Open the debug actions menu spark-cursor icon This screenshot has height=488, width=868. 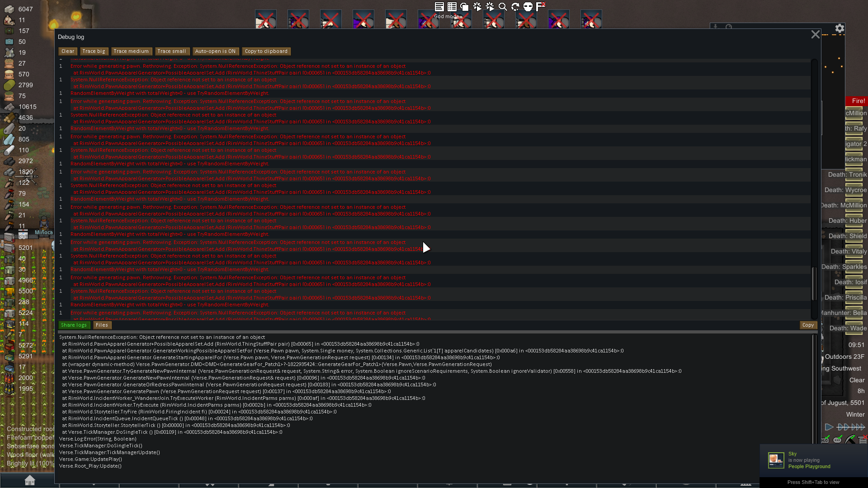[476, 7]
